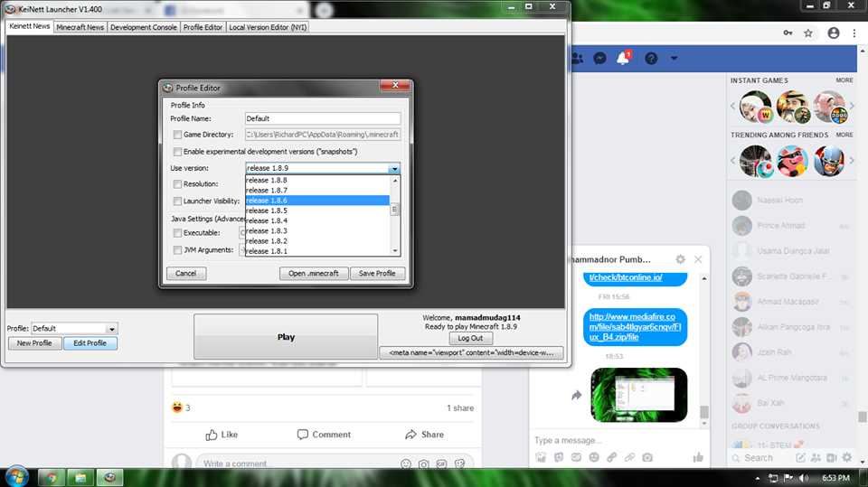This screenshot has height=487, width=868.
Task: Click the GIF icon in chat toolbar
Action: 576,457
